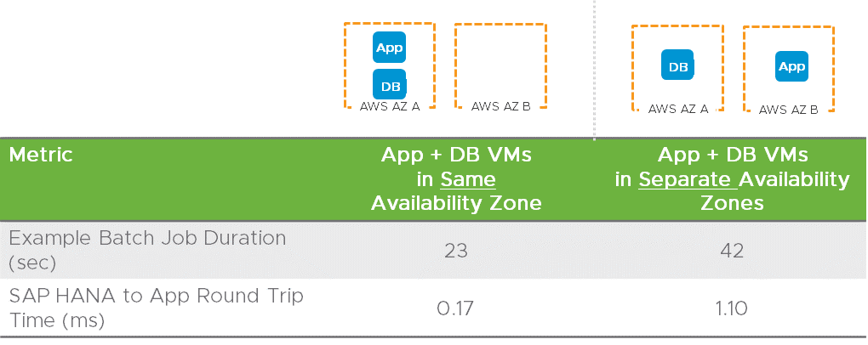868x345 pixels.
Task: Select the Same Availability Zone column header
Action: point(455,179)
